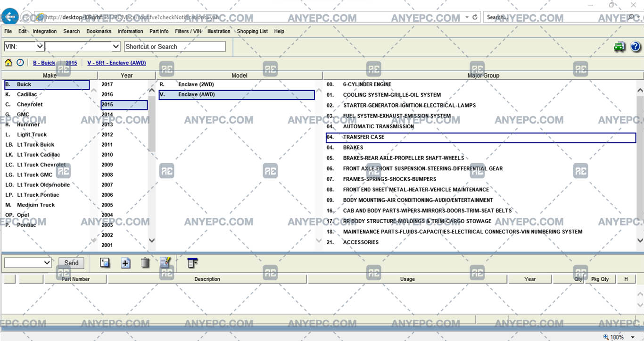Click the trash can delete icon

[x=145, y=263]
